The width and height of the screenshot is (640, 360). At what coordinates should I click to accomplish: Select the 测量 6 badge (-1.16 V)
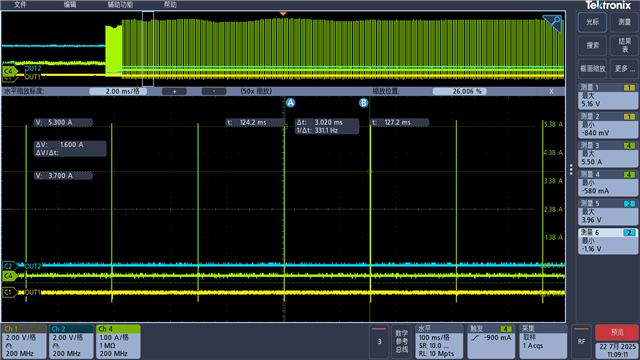(608, 241)
